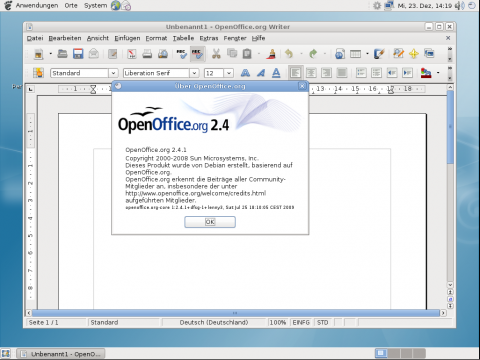Toggle the Show Draw Functions icon
The image size is (480, 360).
379,54
